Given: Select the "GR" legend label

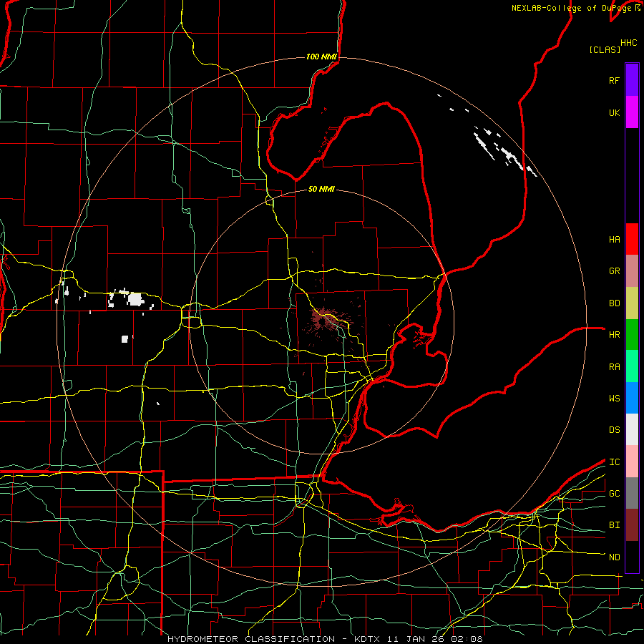Looking at the screenshot, I should (614, 270).
